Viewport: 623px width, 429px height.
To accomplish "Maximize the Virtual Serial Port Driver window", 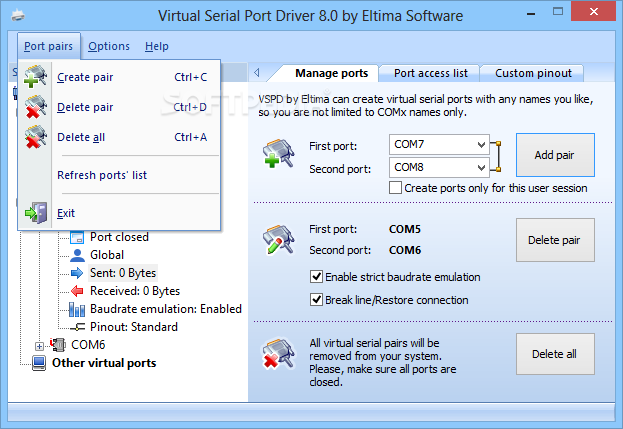I will click(558, 12).
